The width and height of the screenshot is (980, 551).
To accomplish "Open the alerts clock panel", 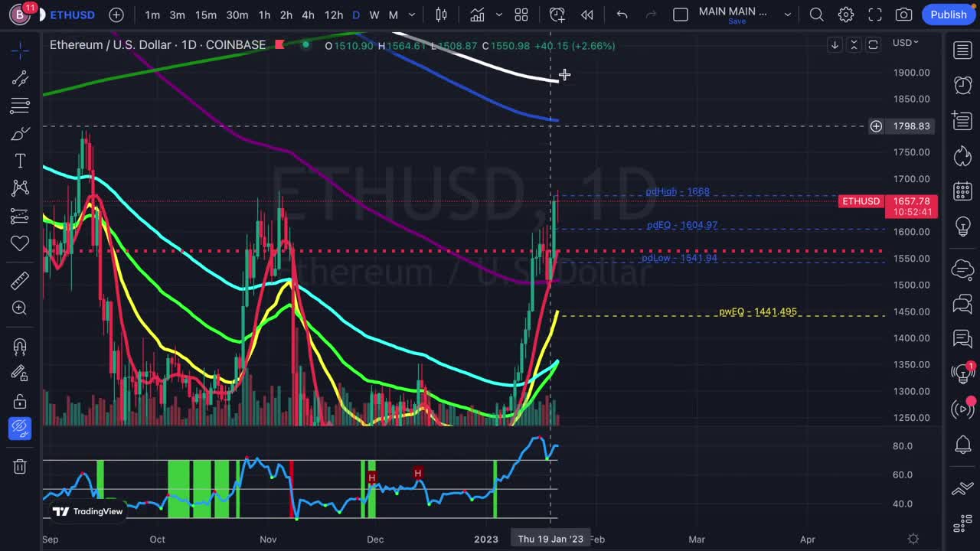I will pyautogui.click(x=962, y=85).
